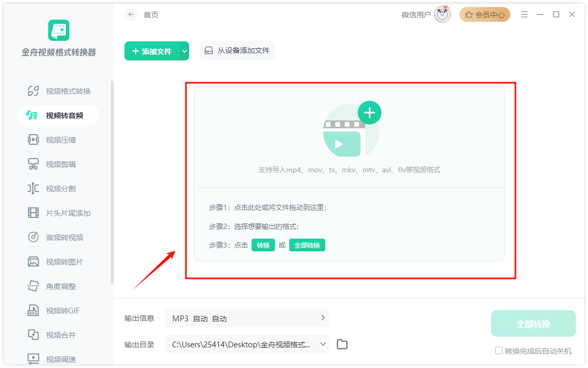
Task: Open the 视频剪辑 scissors icon
Action: (x=33, y=164)
